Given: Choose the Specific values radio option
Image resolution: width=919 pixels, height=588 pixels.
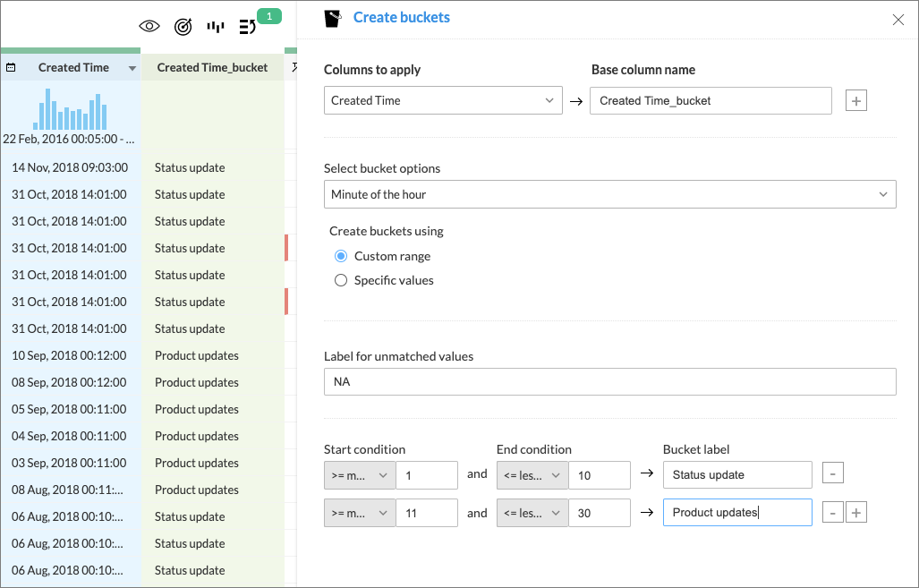Looking at the screenshot, I should [x=341, y=280].
